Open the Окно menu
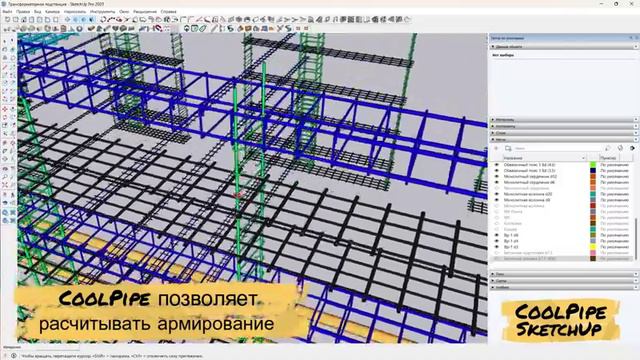This screenshot has height=360, width=640. point(124,11)
